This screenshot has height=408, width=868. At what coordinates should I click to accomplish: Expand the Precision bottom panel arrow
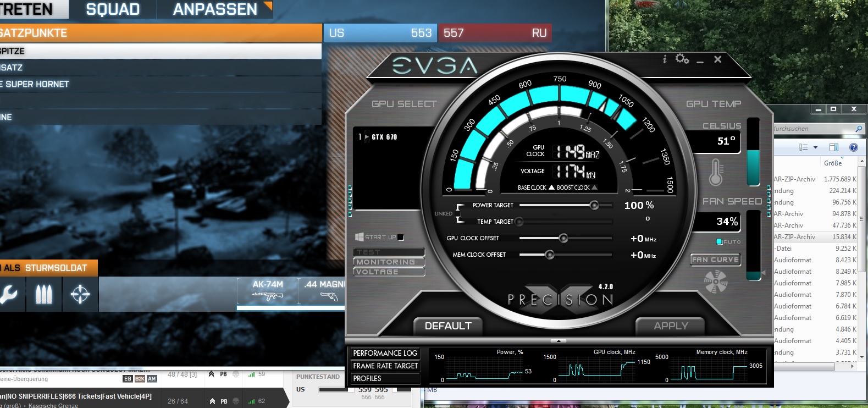(559, 341)
